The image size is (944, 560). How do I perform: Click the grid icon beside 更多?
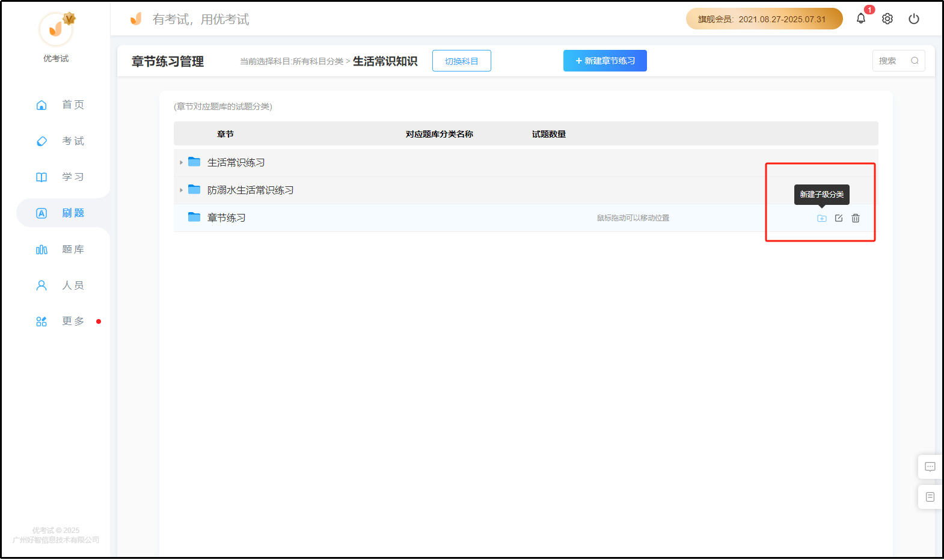[x=41, y=321]
